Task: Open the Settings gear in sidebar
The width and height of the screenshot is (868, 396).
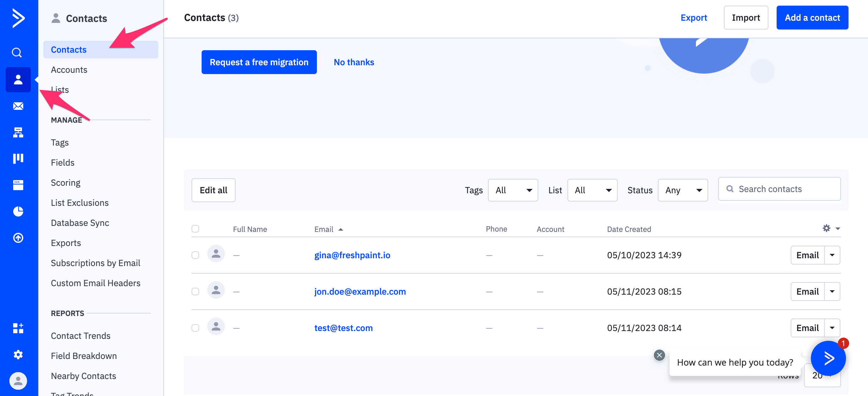Action: click(18, 355)
